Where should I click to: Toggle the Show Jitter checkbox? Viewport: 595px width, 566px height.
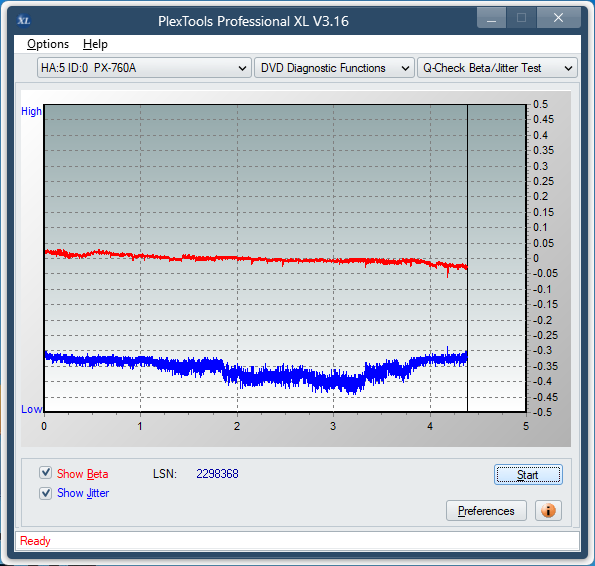(x=46, y=493)
